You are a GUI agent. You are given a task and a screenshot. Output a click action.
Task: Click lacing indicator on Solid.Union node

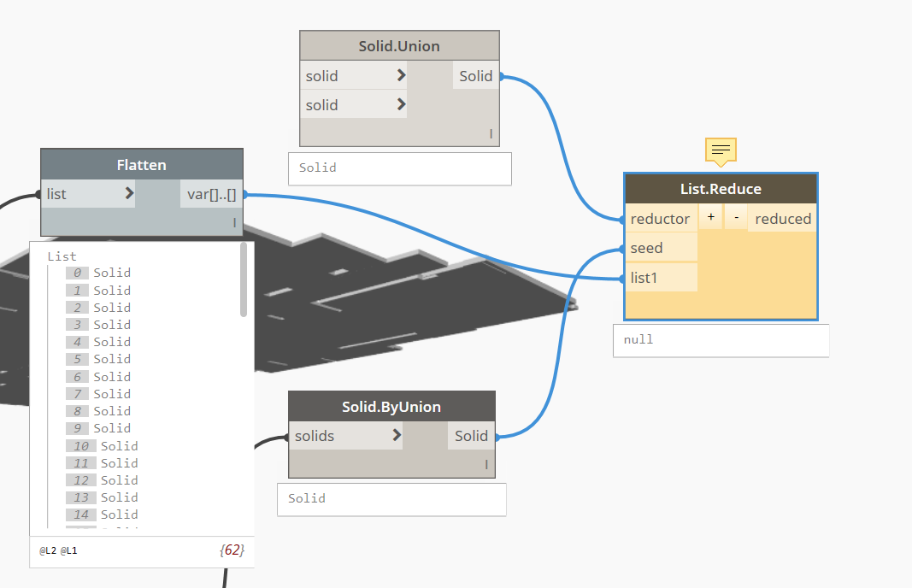pyautogui.click(x=491, y=134)
